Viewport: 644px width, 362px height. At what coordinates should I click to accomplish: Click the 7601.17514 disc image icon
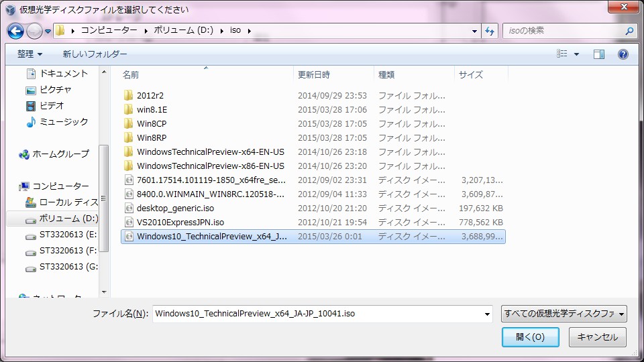click(129, 180)
